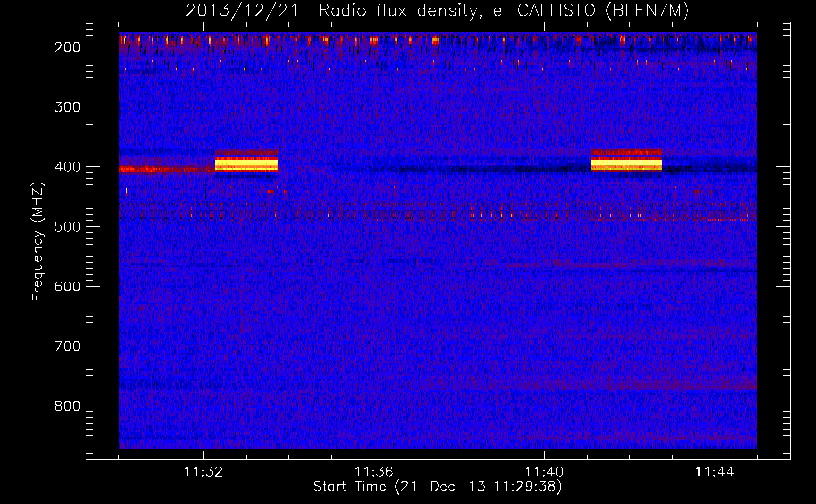
Task: Click the 11:40 time tick label
Action: point(544,472)
